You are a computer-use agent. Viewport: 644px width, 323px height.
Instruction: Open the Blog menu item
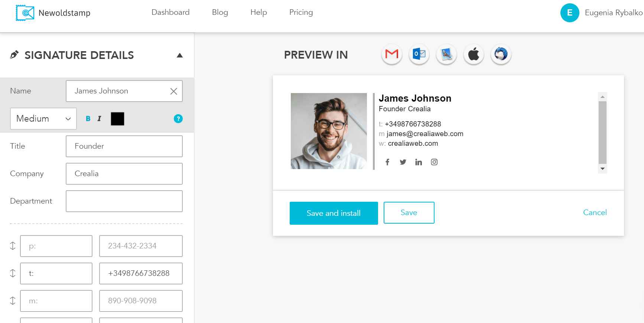click(220, 12)
